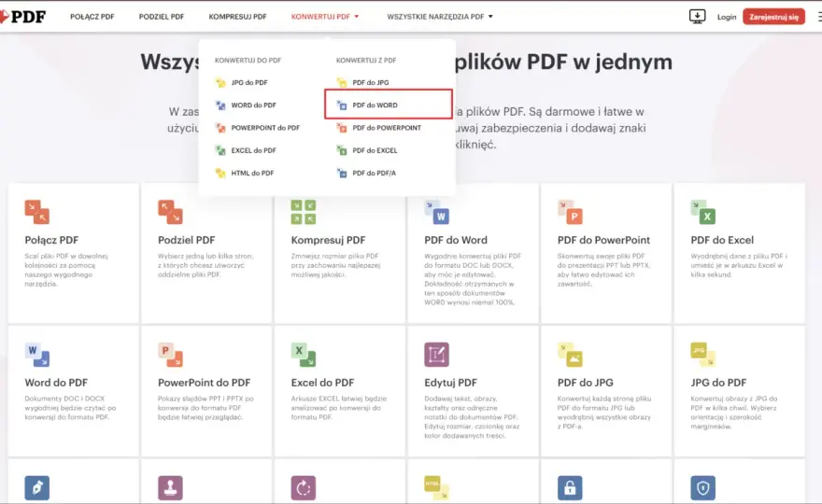Choose WORD do PDF in the dropdown
822x504 pixels.
[x=254, y=105]
